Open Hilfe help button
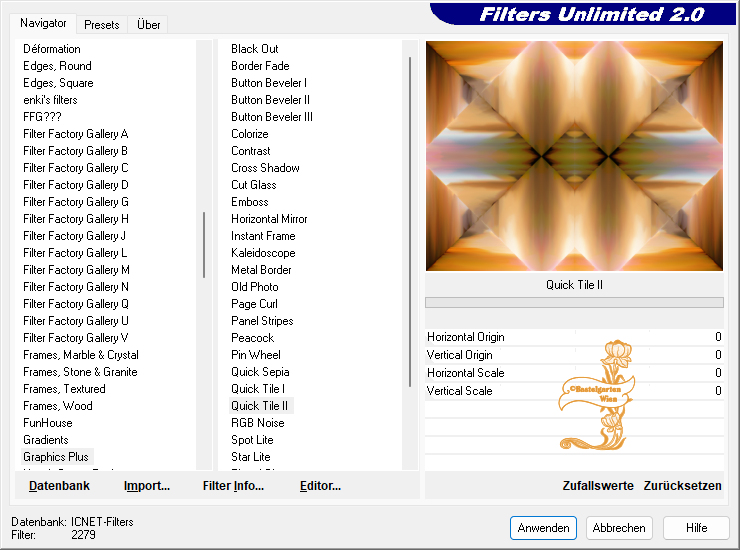The width and height of the screenshot is (740, 550). [696, 528]
